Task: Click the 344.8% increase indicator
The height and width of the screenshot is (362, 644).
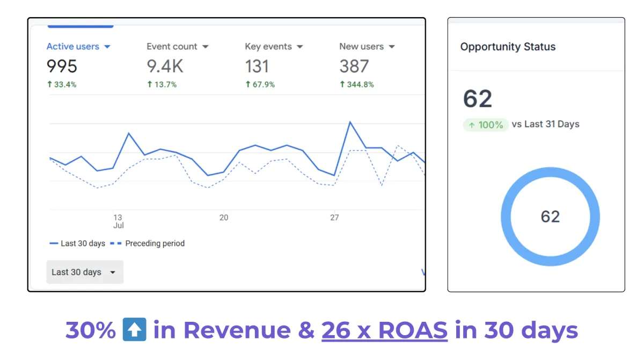Action: [357, 85]
